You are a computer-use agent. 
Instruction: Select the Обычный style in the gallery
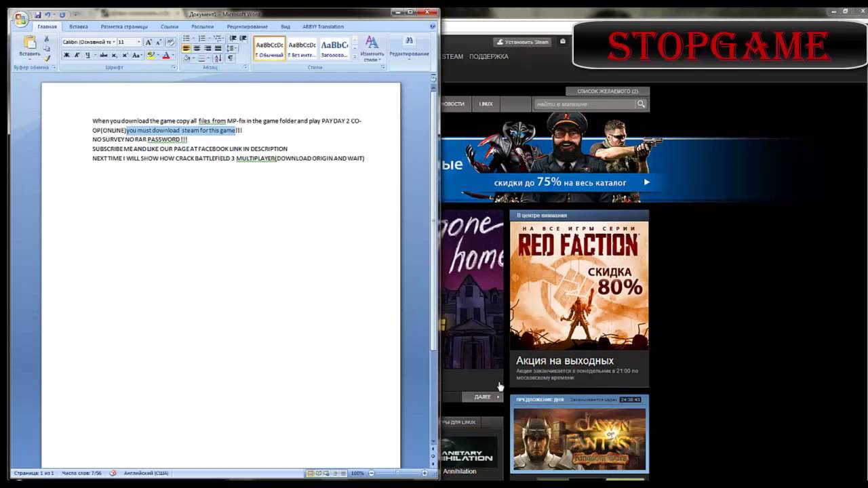(x=269, y=48)
